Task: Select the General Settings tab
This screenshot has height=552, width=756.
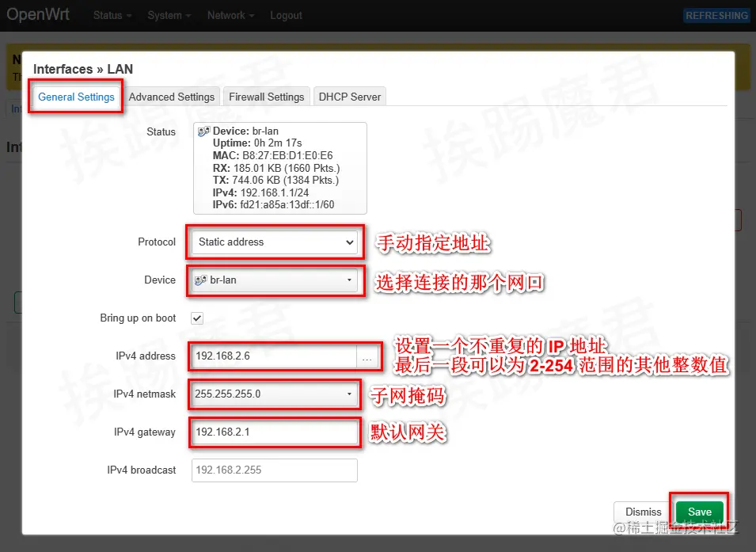Action: (x=75, y=96)
